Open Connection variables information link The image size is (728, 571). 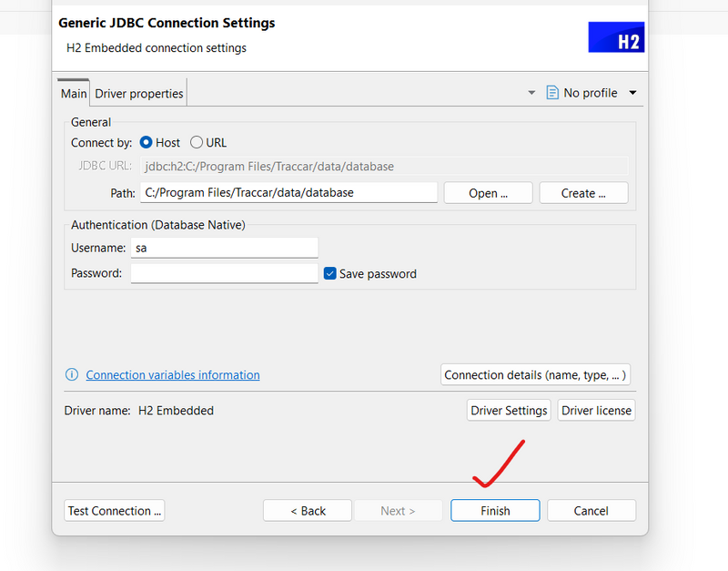point(173,375)
